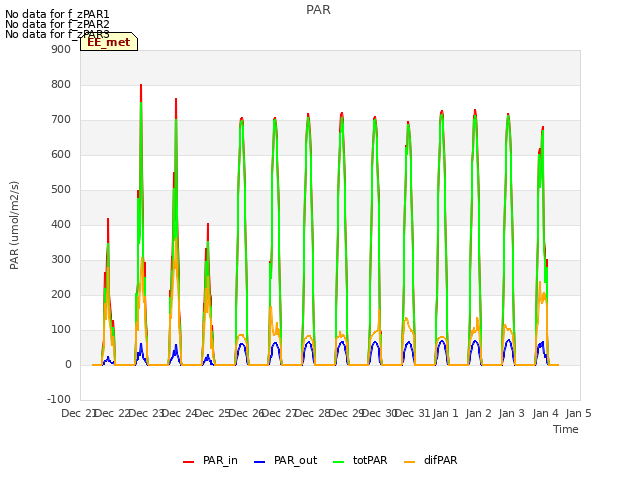
Task: Click the green totPAR legend swatch
Action: click(x=339, y=462)
